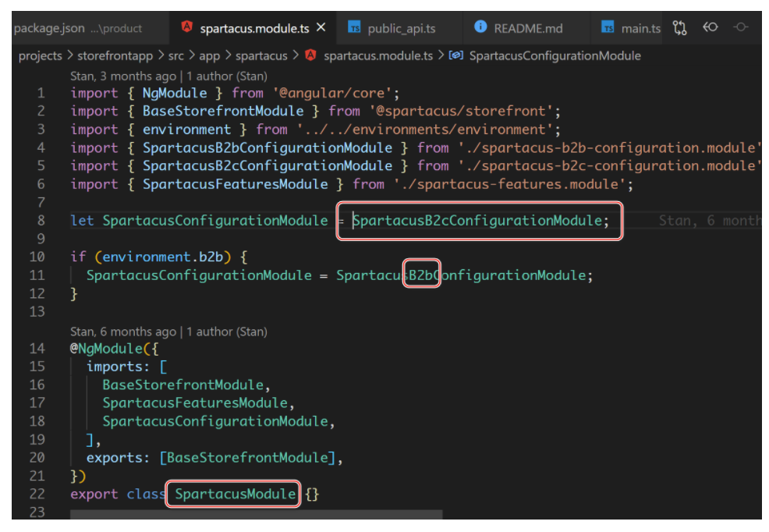The height and width of the screenshot is (532, 769).
Task: Click 'environment' identifier on line 3
Action: pyautogui.click(x=187, y=129)
